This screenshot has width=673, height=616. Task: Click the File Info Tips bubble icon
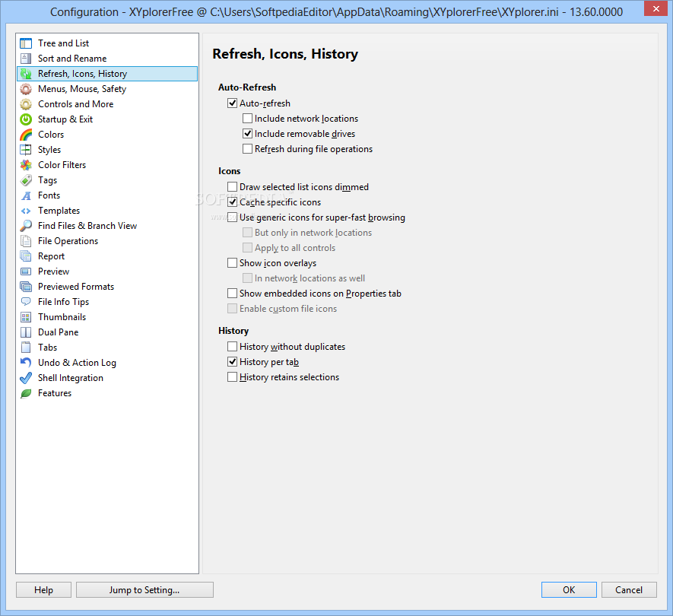point(26,302)
